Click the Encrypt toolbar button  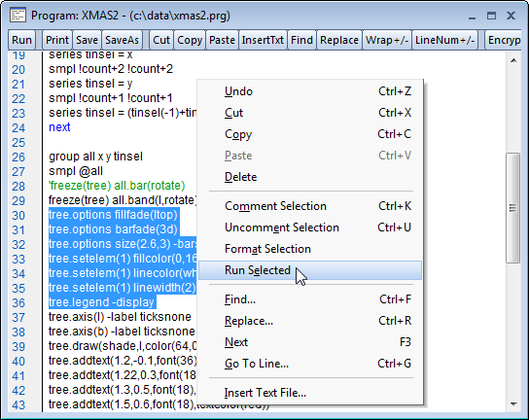(x=504, y=40)
